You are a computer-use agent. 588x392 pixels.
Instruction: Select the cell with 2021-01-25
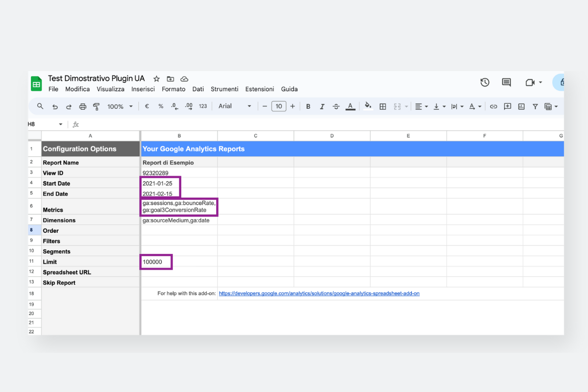tap(179, 183)
